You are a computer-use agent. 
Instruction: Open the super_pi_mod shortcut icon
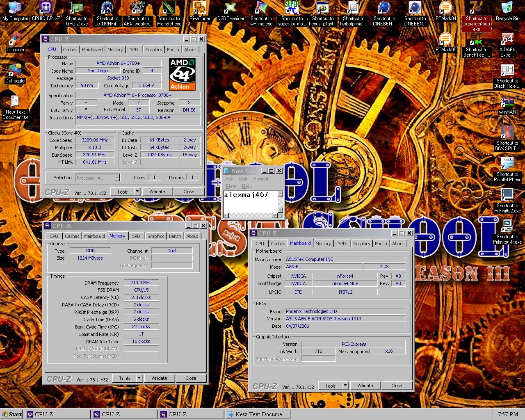pyautogui.click(x=292, y=14)
